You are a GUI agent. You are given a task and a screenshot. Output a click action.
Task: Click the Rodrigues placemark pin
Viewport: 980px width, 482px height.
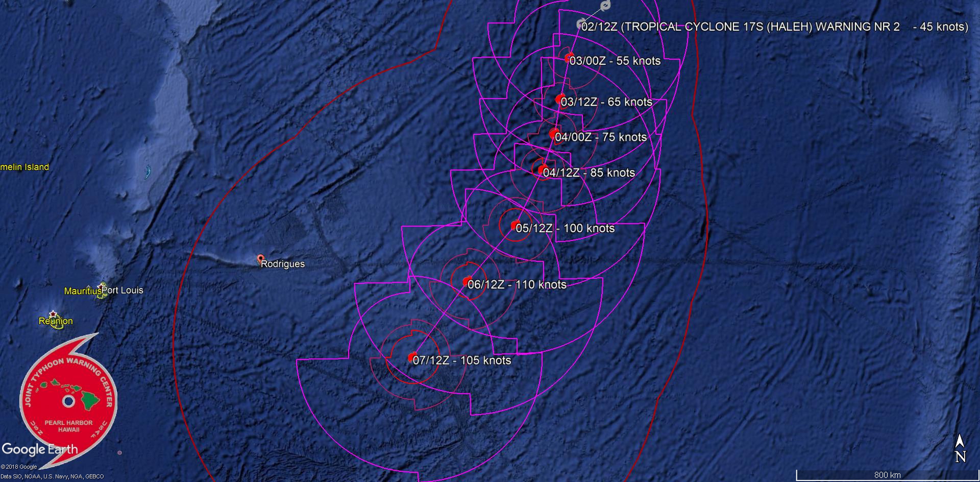tap(261, 258)
